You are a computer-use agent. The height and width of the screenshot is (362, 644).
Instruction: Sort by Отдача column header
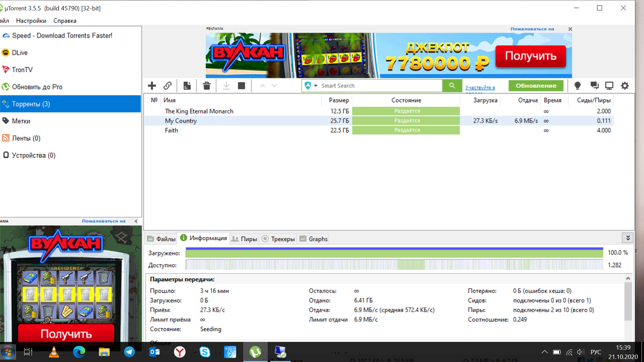(x=521, y=100)
